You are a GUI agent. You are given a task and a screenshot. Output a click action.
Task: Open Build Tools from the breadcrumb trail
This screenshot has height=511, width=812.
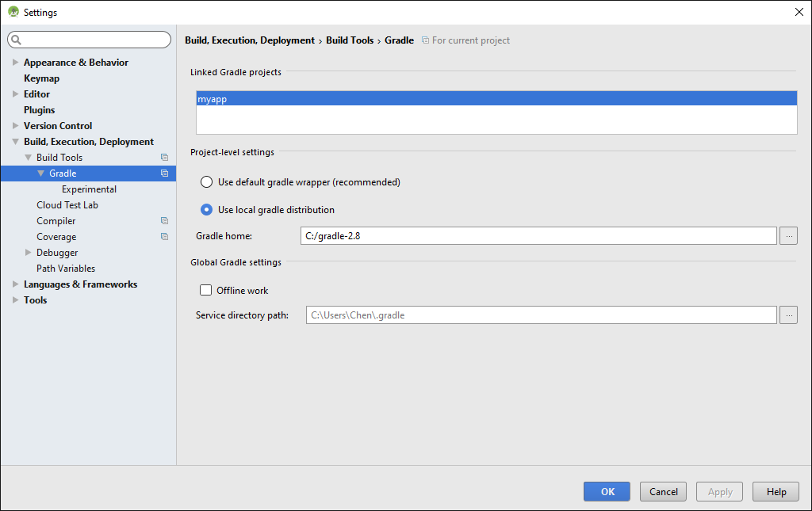pos(350,40)
